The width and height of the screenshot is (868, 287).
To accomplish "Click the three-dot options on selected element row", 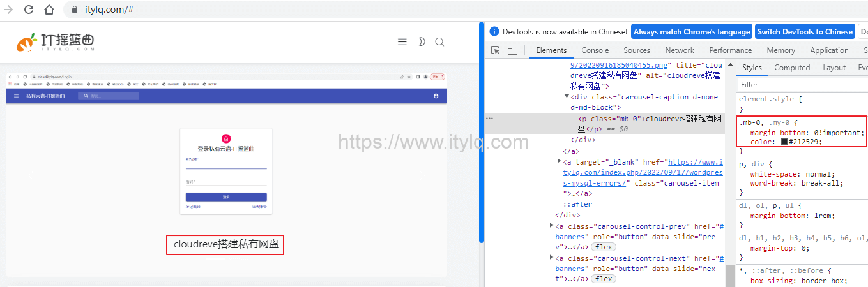I will tap(489, 119).
